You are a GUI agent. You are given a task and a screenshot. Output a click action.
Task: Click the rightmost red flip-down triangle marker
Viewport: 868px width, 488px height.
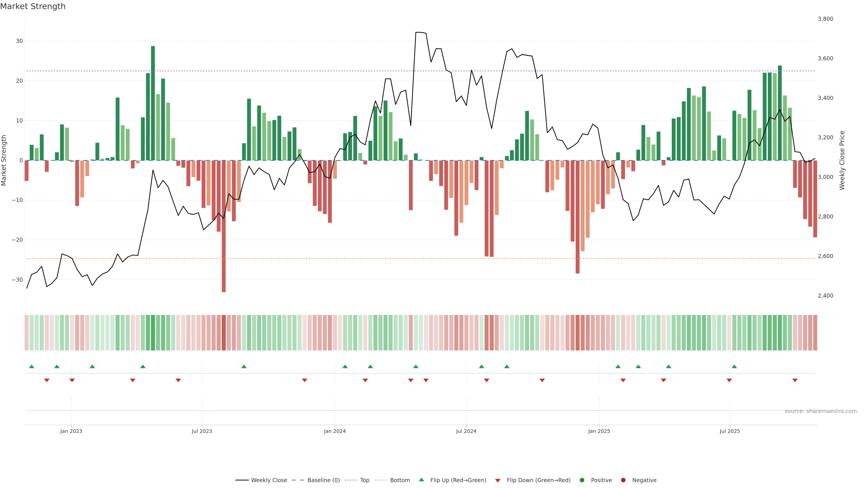795,380
